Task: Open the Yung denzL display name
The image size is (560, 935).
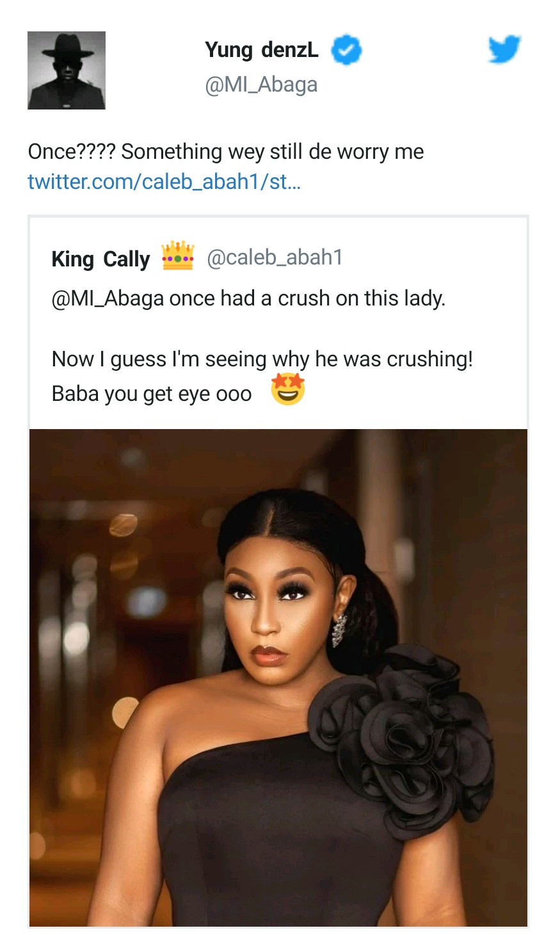Action: tap(261, 50)
